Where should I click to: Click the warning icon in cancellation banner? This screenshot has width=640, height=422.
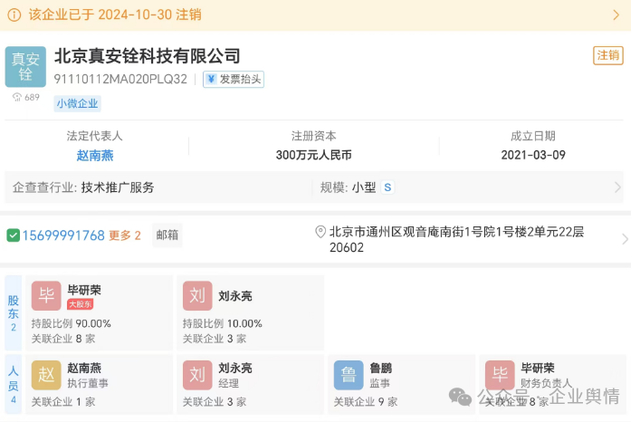pos(15,16)
